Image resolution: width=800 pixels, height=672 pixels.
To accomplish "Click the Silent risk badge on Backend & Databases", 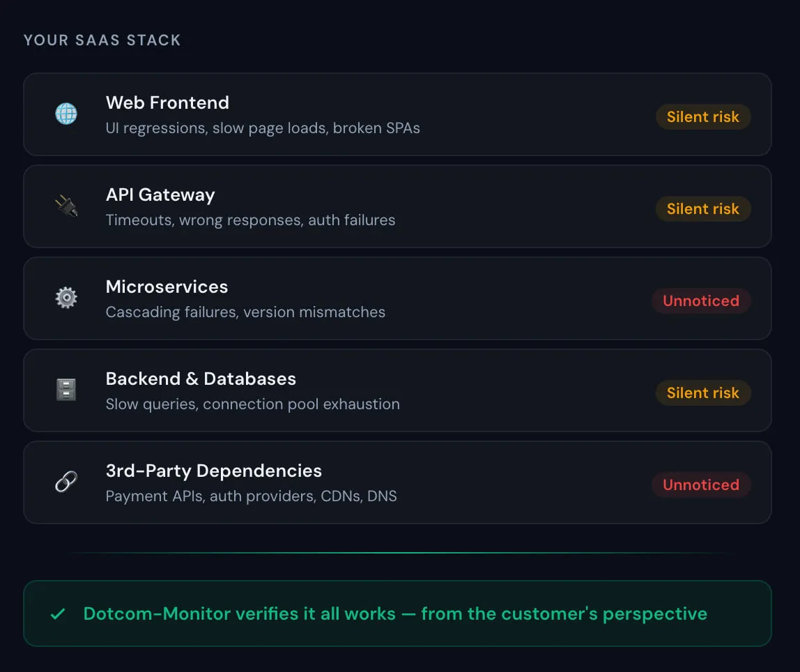I will pos(703,392).
